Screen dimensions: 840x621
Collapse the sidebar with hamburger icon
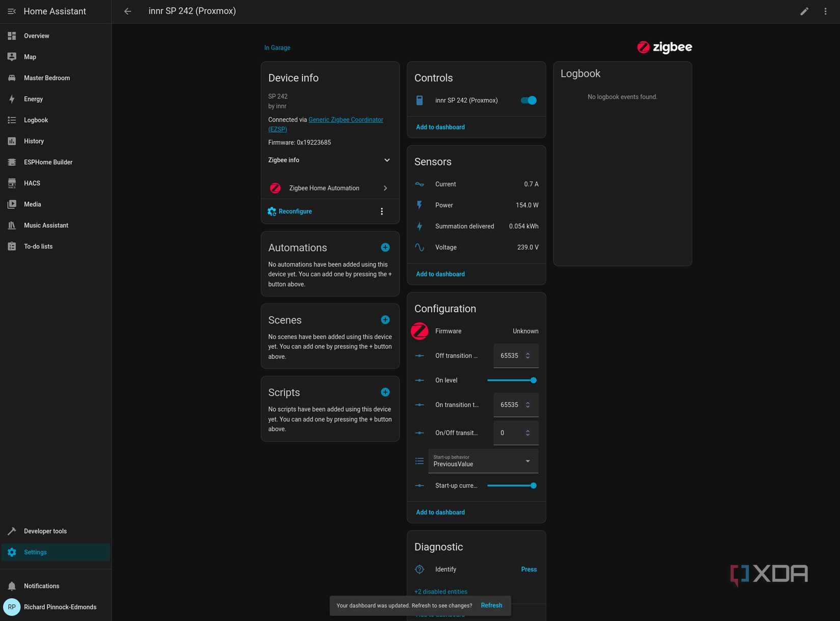(12, 11)
